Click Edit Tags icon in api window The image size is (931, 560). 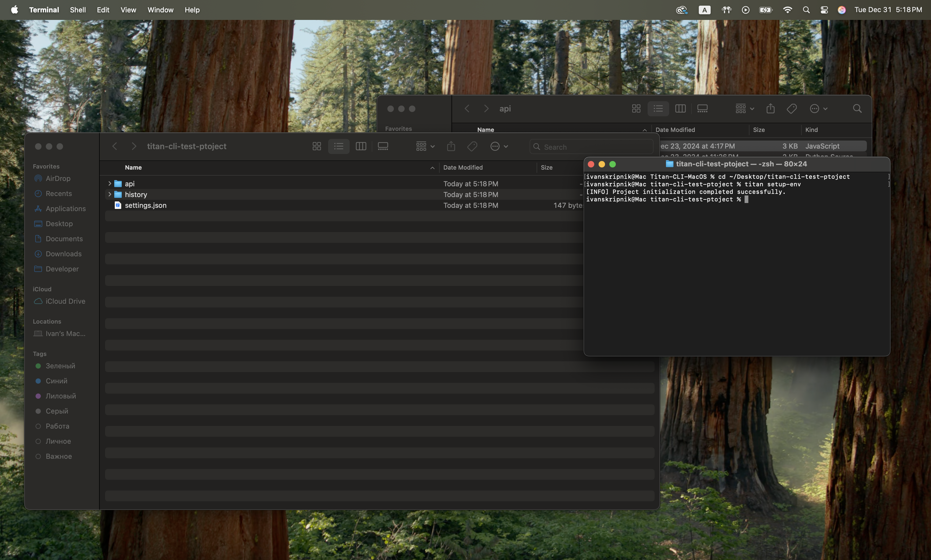coord(791,109)
